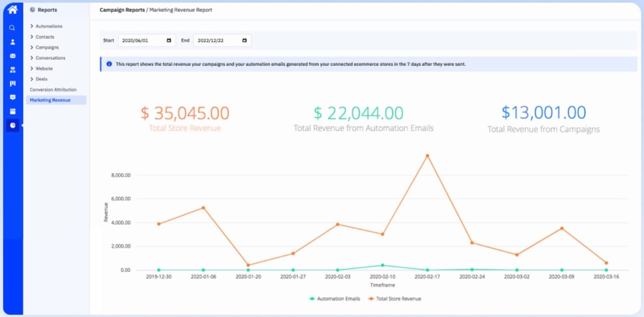Viewport: 644px width, 317px height.
Task: Open contacts via the person icon
Action: pyautogui.click(x=12, y=42)
